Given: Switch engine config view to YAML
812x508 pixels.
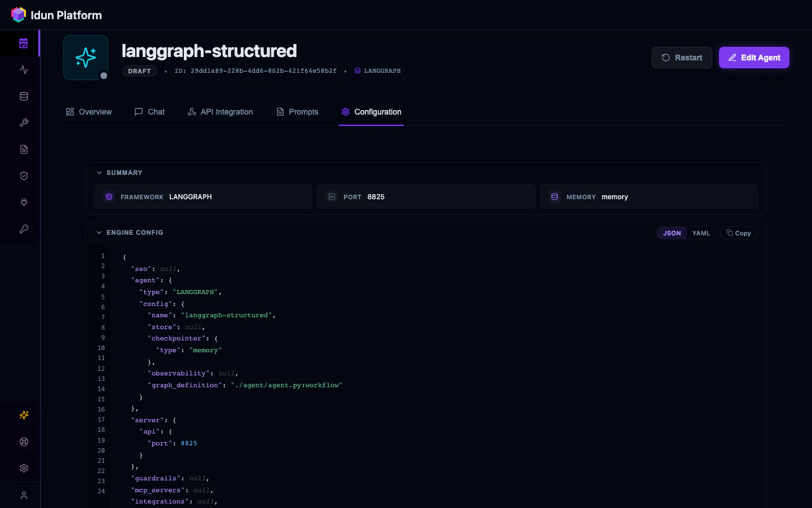Looking at the screenshot, I should [x=701, y=233].
